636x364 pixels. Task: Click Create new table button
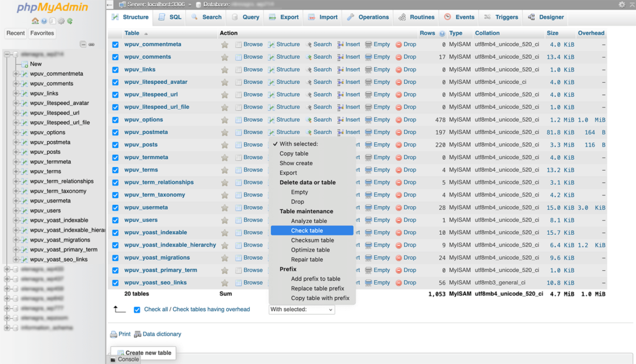point(143,353)
